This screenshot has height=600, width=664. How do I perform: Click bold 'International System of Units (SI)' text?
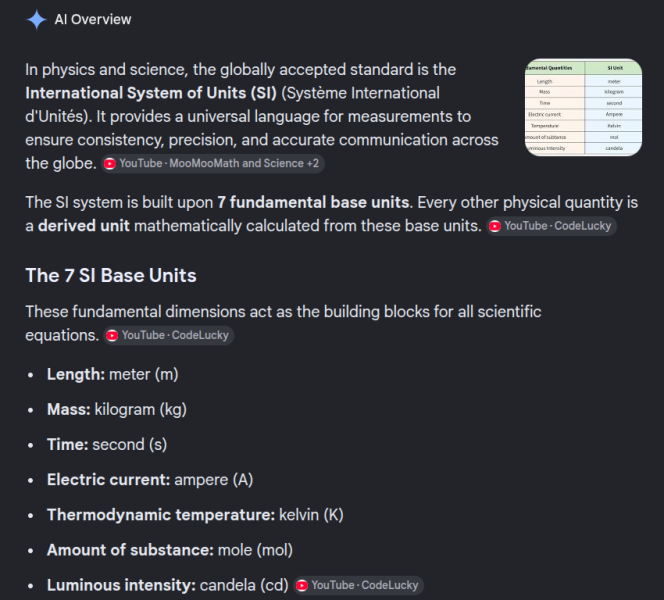click(x=151, y=93)
